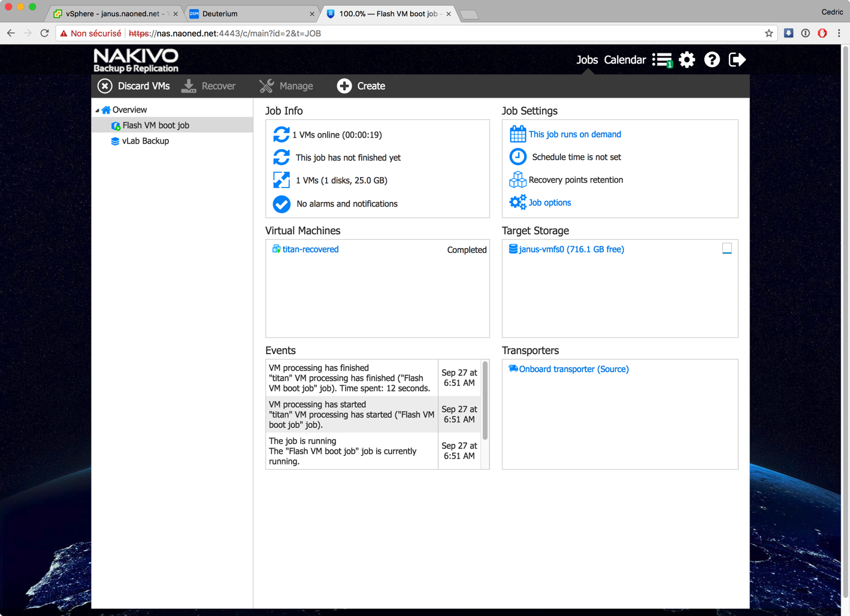Open the Job options link
This screenshot has height=616, width=850.
550,203
